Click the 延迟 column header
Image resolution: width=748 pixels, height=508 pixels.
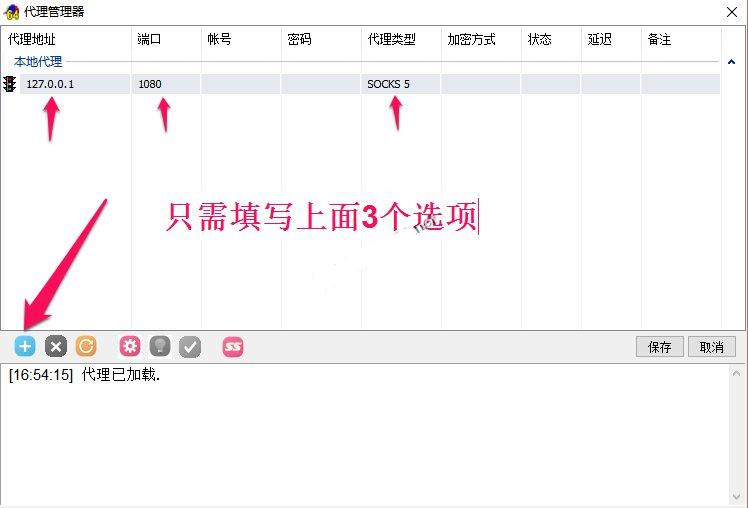(x=600, y=39)
